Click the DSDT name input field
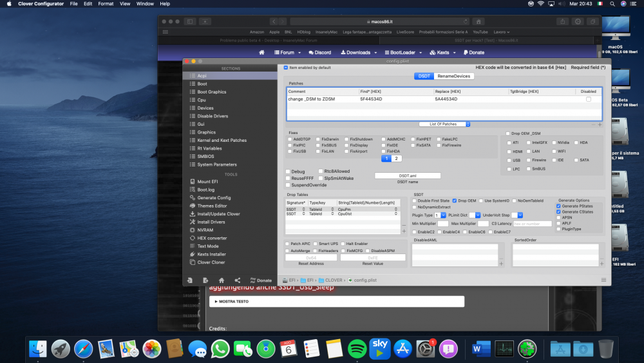The image size is (644, 363). tap(408, 175)
